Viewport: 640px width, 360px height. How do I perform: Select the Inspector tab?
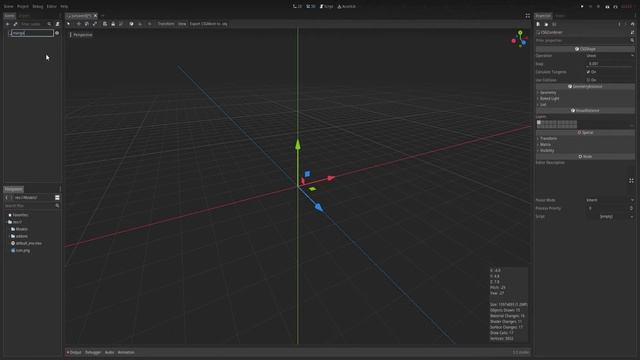(x=543, y=16)
